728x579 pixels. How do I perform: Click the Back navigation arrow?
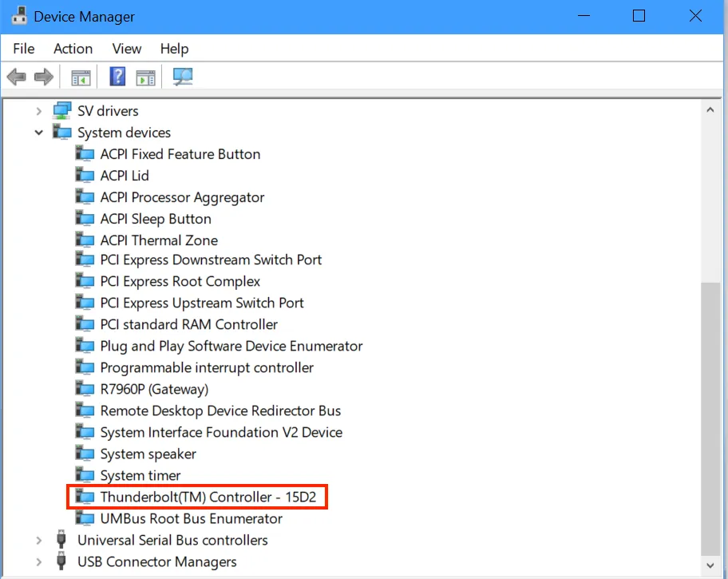[14, 77]
